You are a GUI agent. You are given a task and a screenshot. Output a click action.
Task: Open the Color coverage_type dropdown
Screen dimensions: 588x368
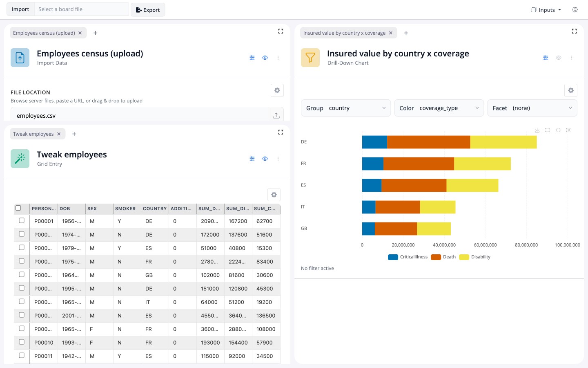pos(439,108)
